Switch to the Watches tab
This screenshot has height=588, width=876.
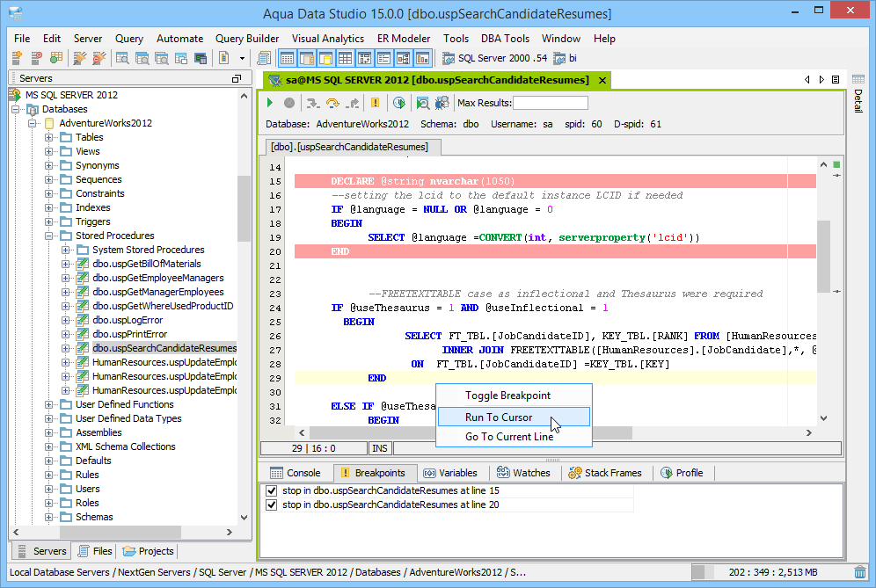pos(523,473)
